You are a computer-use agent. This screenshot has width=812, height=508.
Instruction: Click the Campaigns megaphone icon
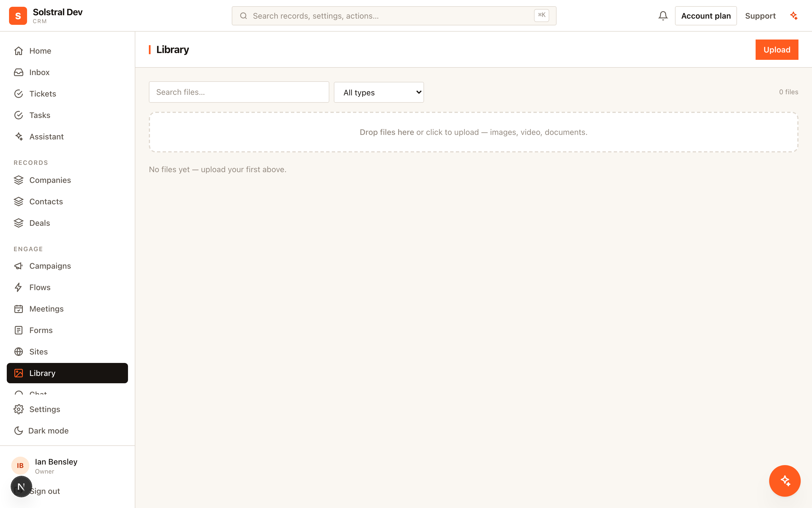pyautogui.click(x=19, y=266)
